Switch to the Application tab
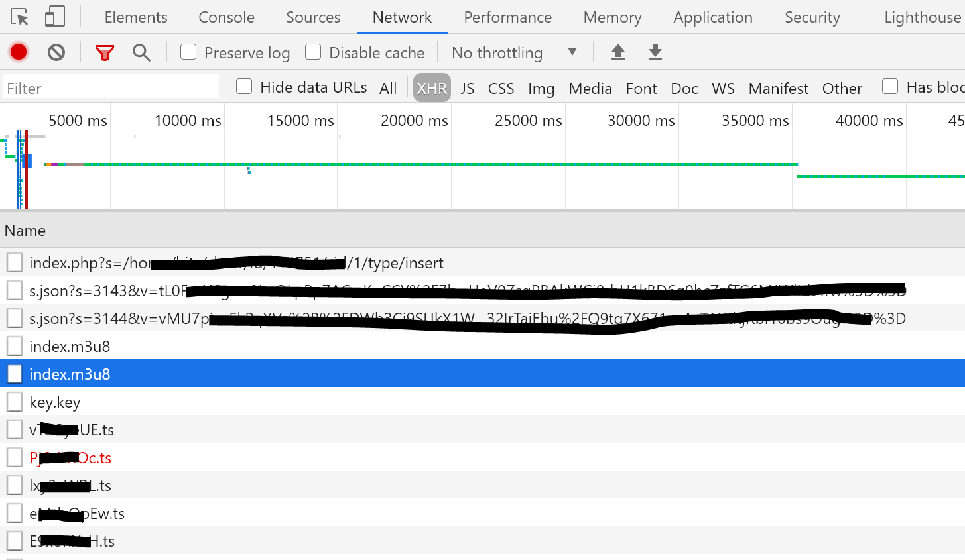Image resolution: width=965 pixels, height=560 pixels. (713, 17)
